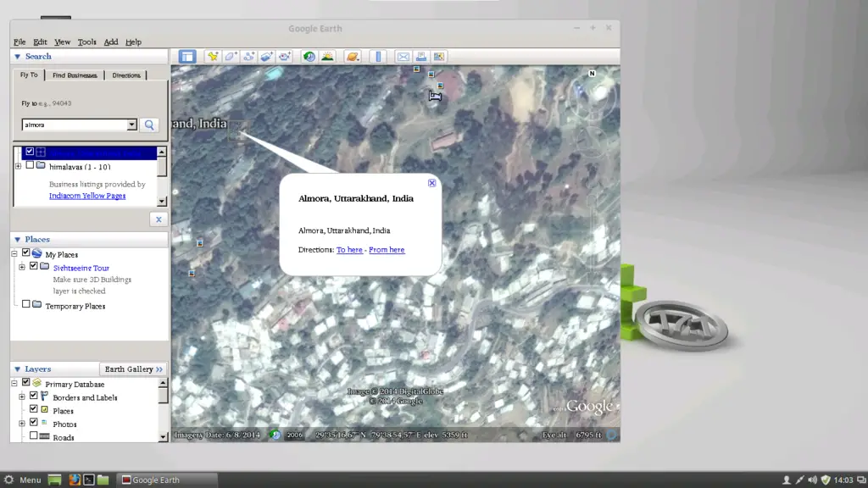The width and height of the screenshot is (868, 488).
Task: Uncheck the Sightseeing Tour checkbox
Action: tap(33, 266)
